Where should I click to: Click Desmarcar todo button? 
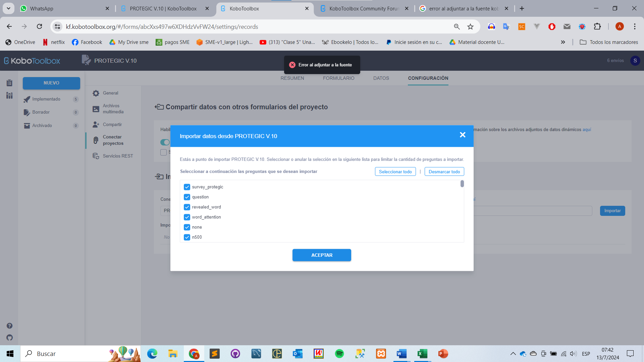click(x=444, y=172)
